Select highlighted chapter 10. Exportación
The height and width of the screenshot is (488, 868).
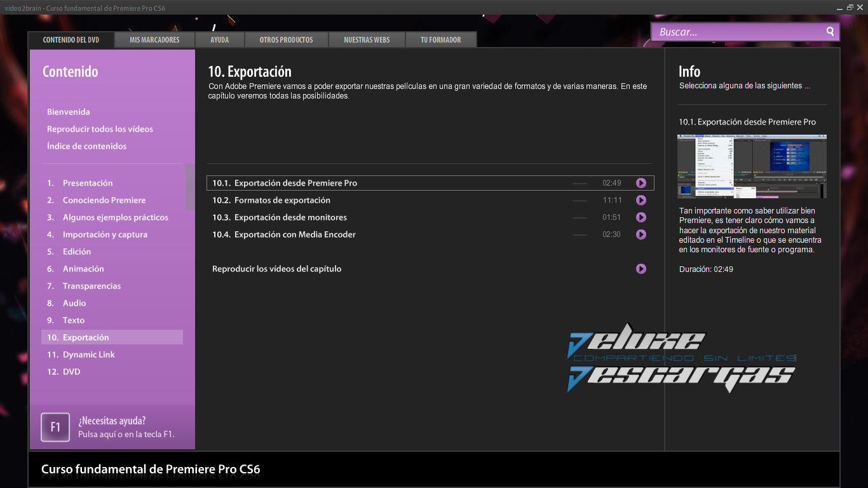(x=112, y=337)
